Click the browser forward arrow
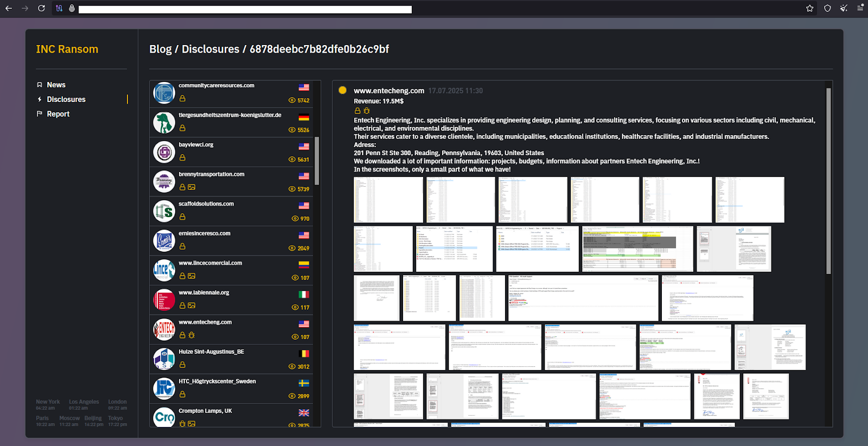Screen dimensions: 868x446 pos(25,8)
